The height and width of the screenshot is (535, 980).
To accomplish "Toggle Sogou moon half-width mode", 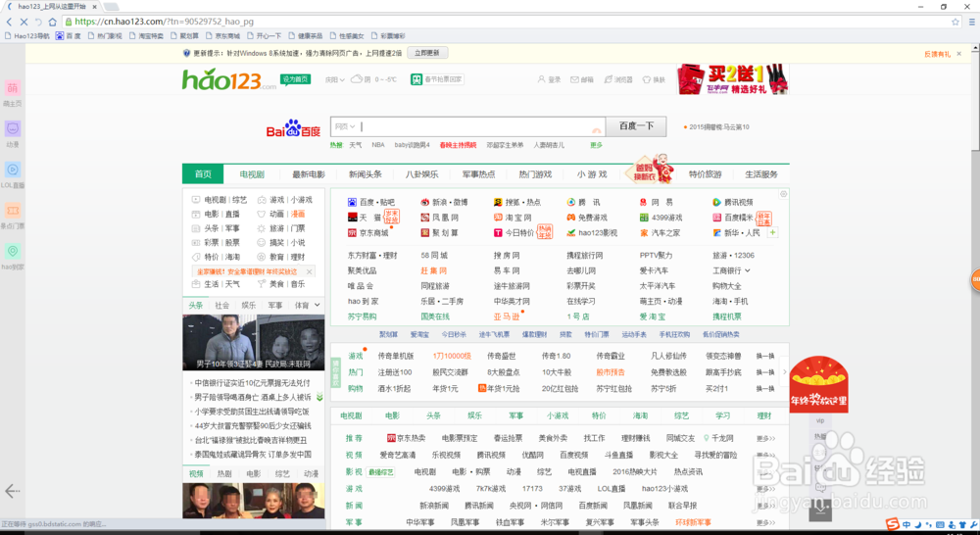I will (x=918, y=524).
